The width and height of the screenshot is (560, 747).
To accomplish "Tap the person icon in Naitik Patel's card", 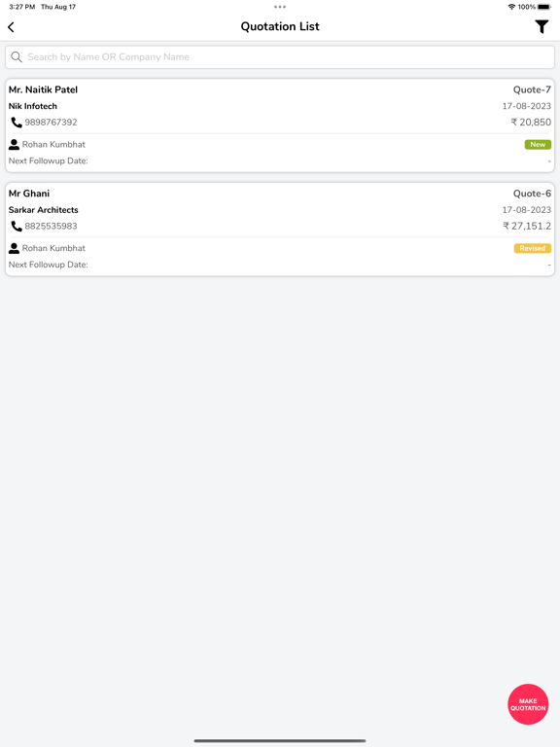I will (x=15, y=144).
